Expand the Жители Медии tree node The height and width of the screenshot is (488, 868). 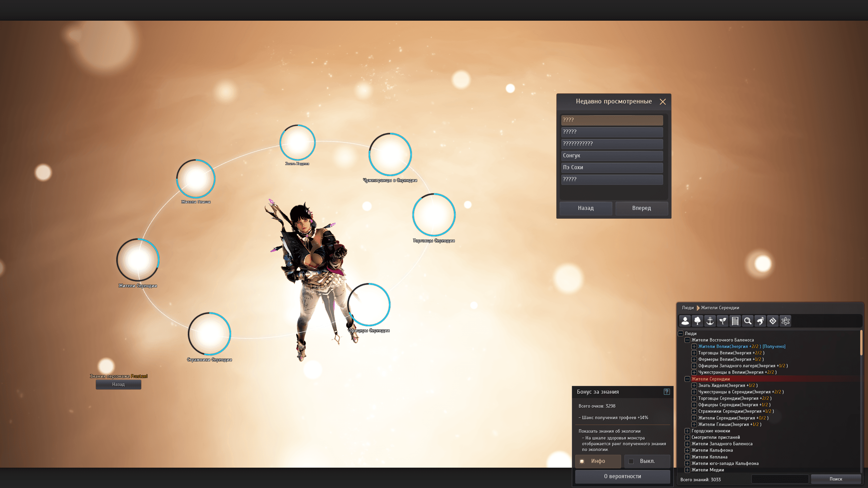pyautogui.click(x=687, y=470)
